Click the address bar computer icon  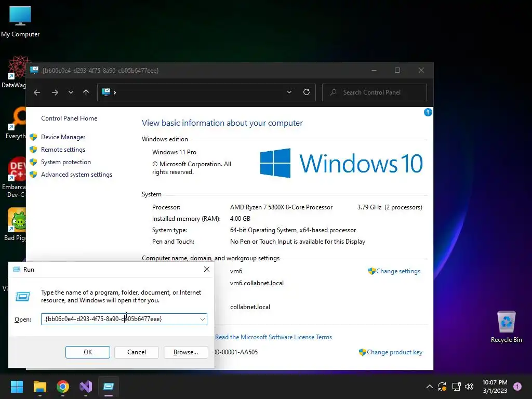[x=106, y=92]
